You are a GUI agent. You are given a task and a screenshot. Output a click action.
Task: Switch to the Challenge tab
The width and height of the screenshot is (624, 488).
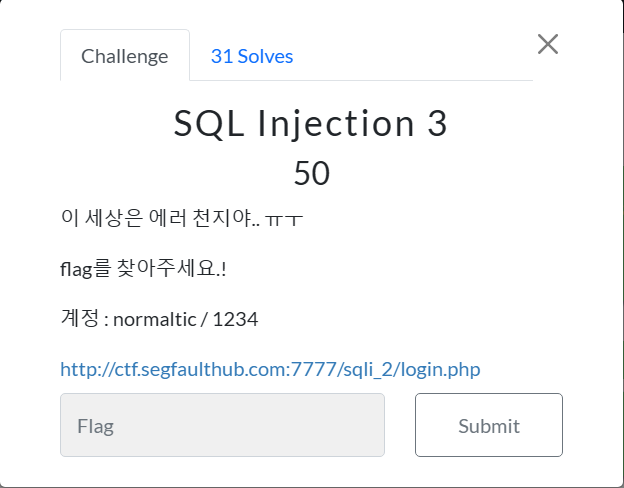(x=125, y=55)
